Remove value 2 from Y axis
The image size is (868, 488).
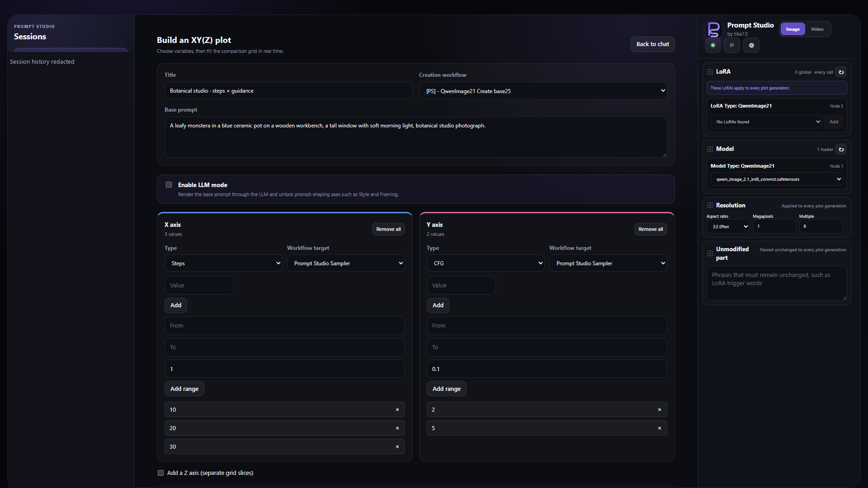[x=660, y=410]
